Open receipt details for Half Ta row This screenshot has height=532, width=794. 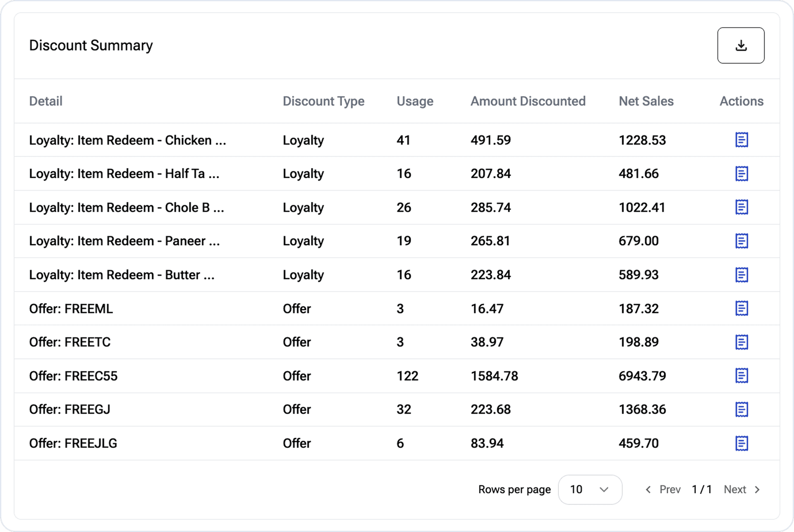click(x=741, y=174)
